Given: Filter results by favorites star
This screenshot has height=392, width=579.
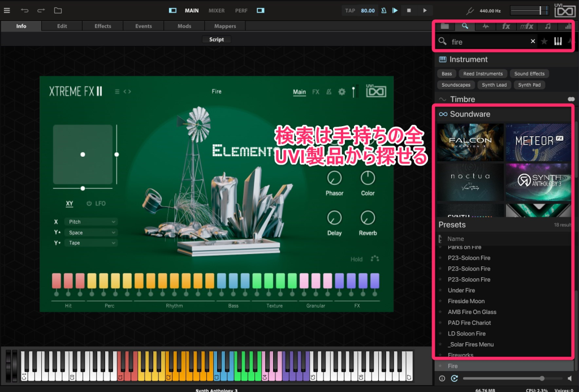Looking at the screenshot, I should click(544, 41).
